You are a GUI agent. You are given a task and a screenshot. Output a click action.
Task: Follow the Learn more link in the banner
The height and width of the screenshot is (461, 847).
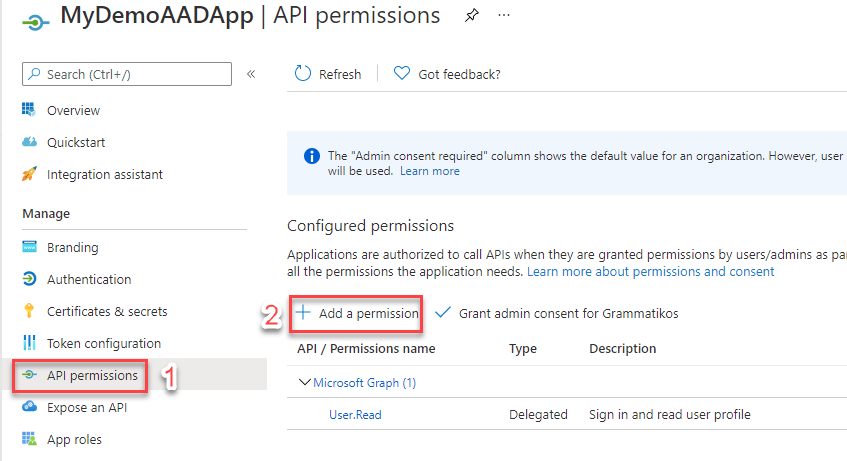(429, 171)
